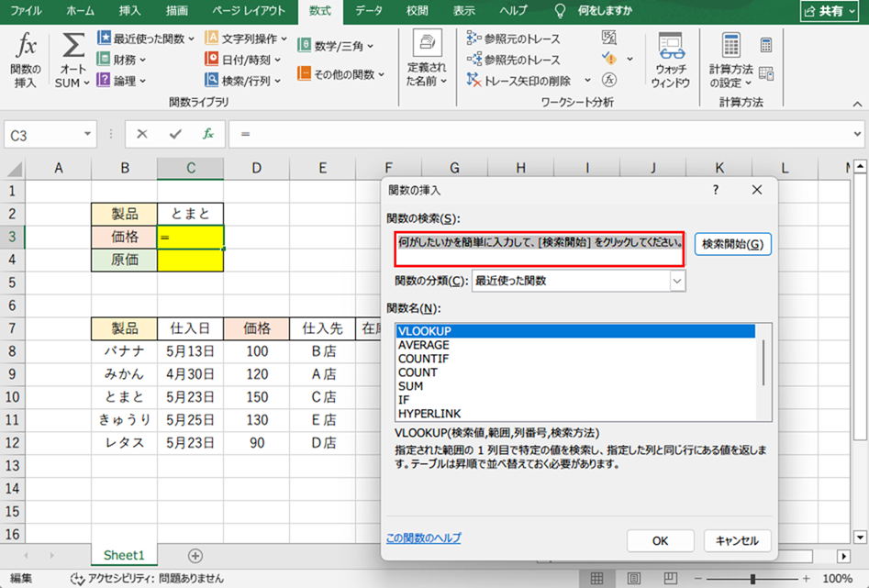869x588 pixels.
Task: Click the formula bar enter checkmark icon
Action: coord(175,134)
